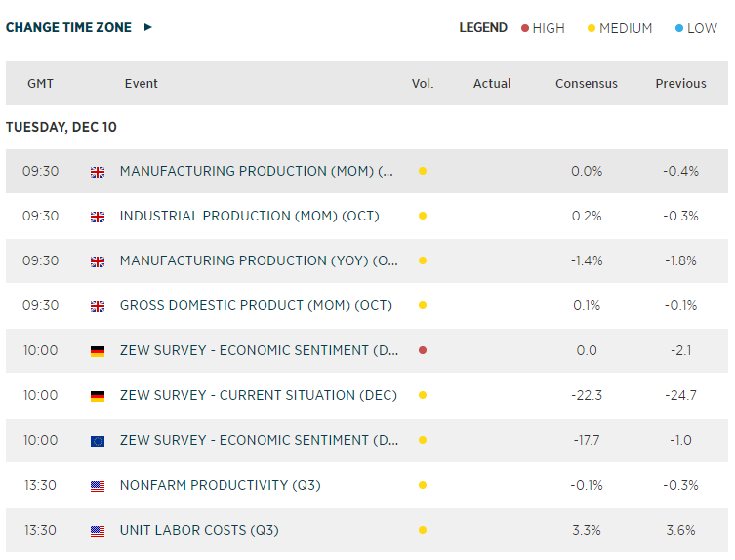Click red volatility dot for German ZEW Sentiment

coord(423,351)
